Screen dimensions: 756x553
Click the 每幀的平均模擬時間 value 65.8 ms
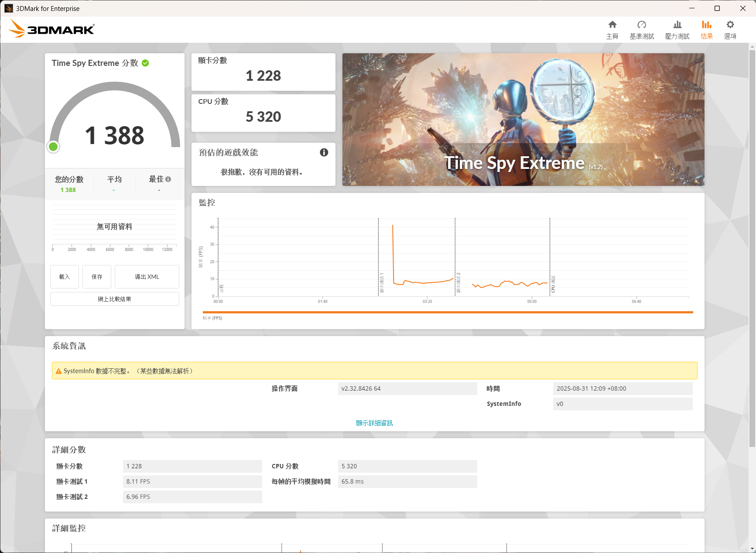click(x=407, y=481)
